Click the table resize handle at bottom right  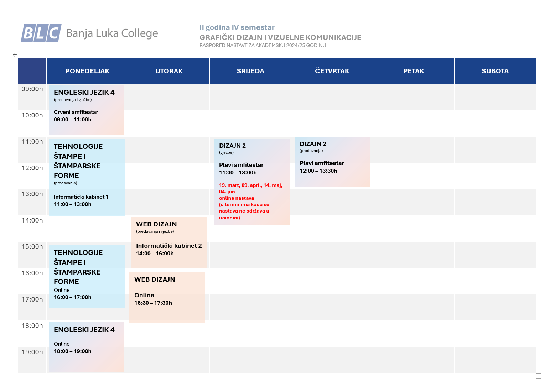[x=539, y=376]
